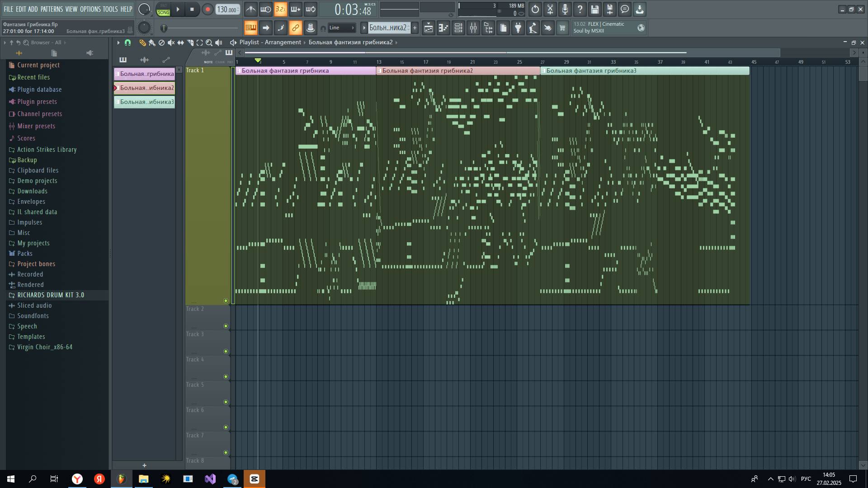Screen dimensions: 868x488
Task: Click the tempo field showing 130.000
Action: [227, 9]
